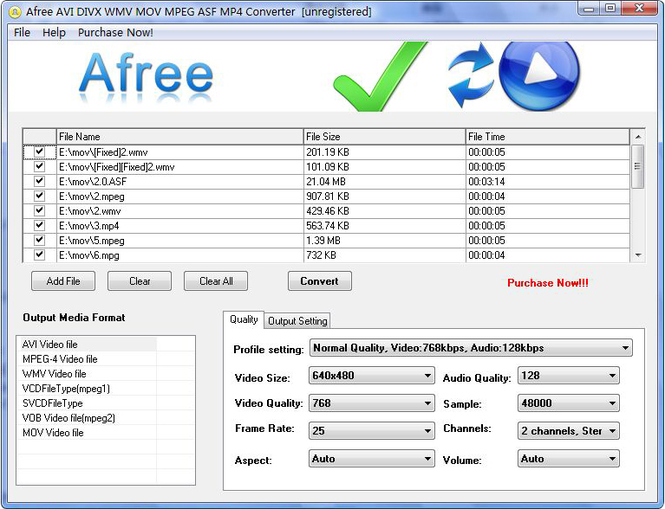The image size is (665, 509).
Task: Expand the Volume dropdown
Action: tap(568, 459)
